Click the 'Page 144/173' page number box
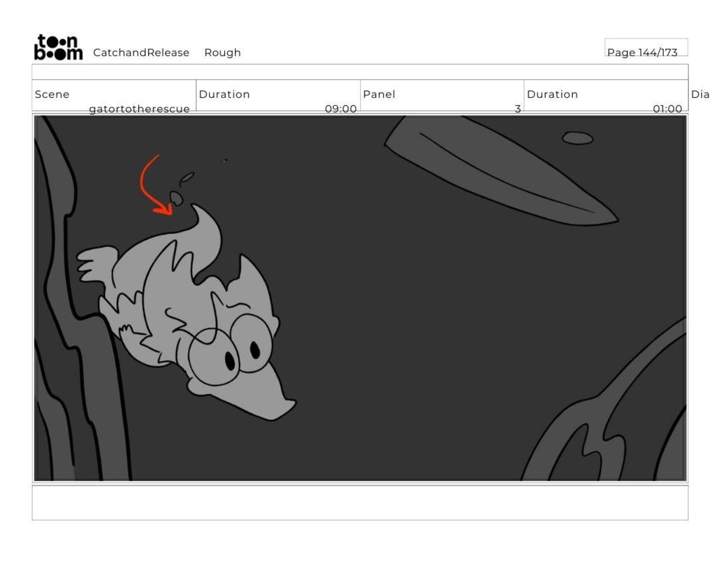Viewport: 728px width, 563px height. [646, 47]
